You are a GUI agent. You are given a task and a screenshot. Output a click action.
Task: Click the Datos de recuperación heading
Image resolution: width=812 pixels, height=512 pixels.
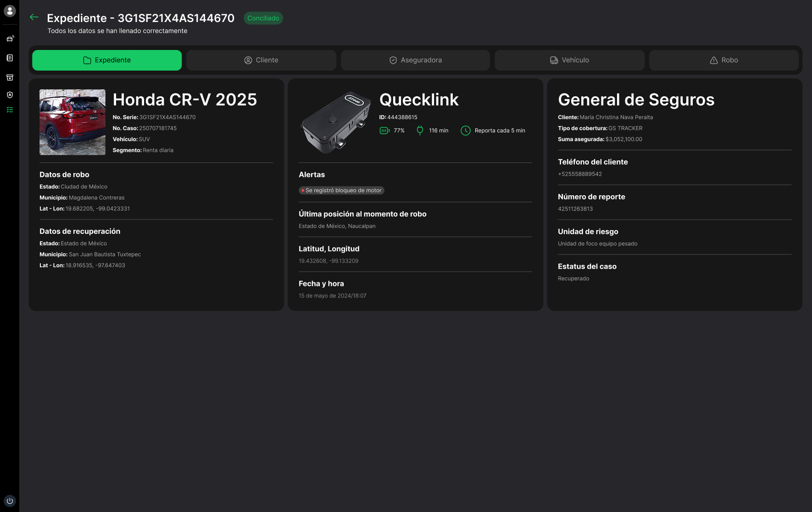point(80,231)
